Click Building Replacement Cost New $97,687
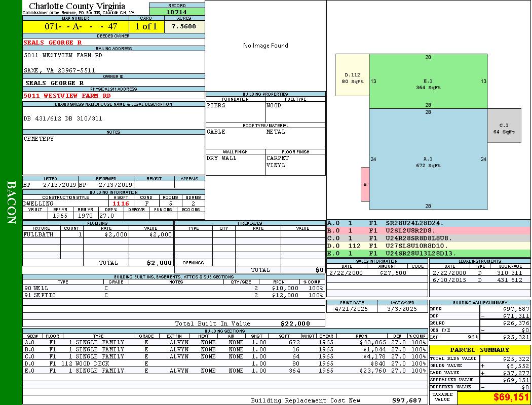 pos(406,400)
